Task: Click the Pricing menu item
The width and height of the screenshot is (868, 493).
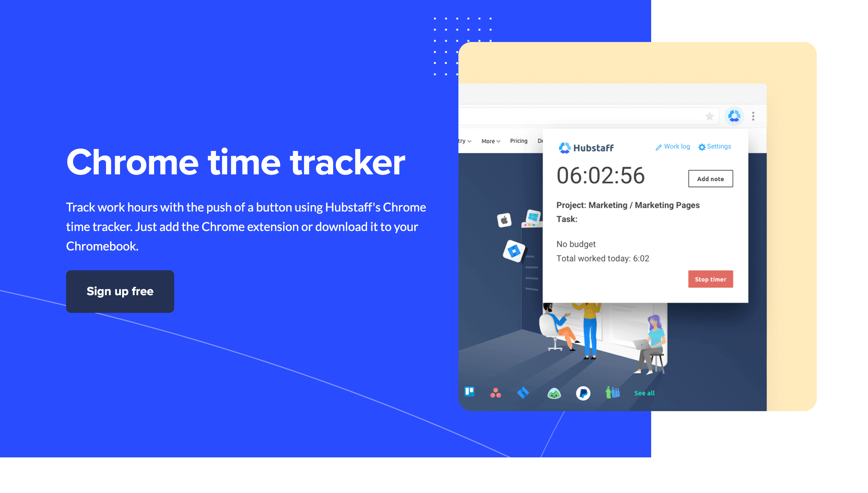Action: (x=519, y=141)
